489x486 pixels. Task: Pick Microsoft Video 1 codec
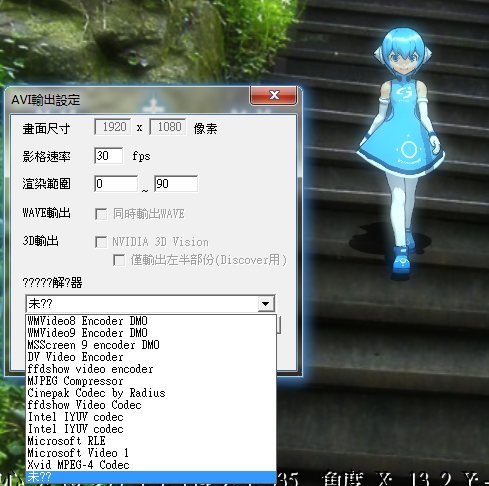(x=151, y=453)
